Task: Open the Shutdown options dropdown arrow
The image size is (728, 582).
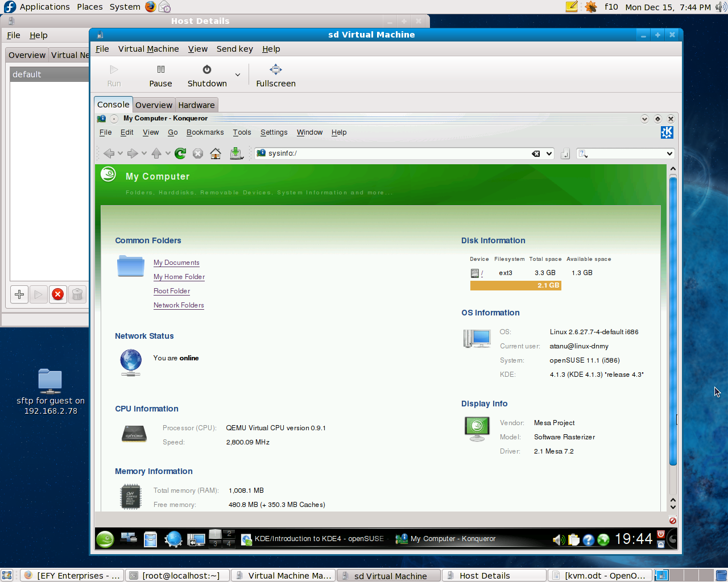Action: [238, 75]
